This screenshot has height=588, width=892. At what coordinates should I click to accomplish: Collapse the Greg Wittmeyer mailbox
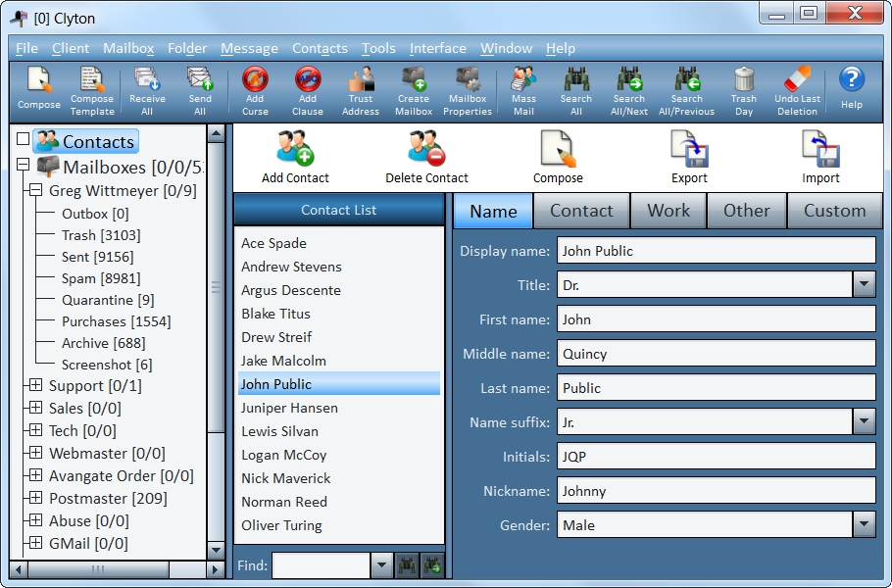point(36,190)
